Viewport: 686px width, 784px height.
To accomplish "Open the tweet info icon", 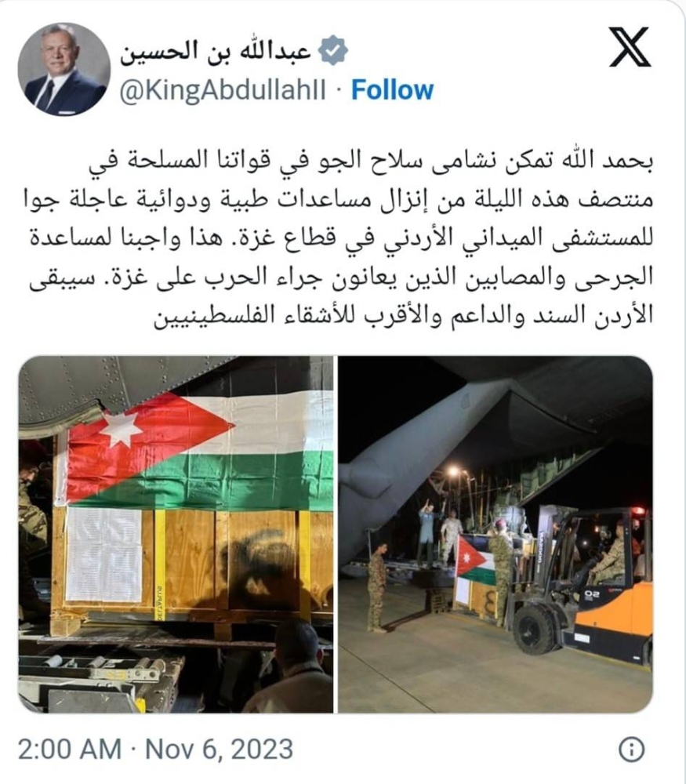I will [631, 750].
